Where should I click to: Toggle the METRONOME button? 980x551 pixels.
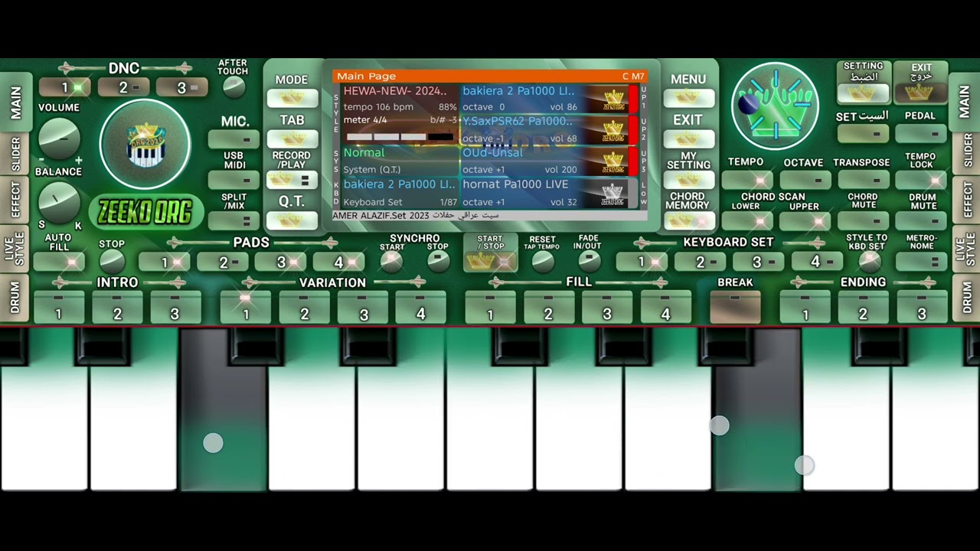click(921, 262)
